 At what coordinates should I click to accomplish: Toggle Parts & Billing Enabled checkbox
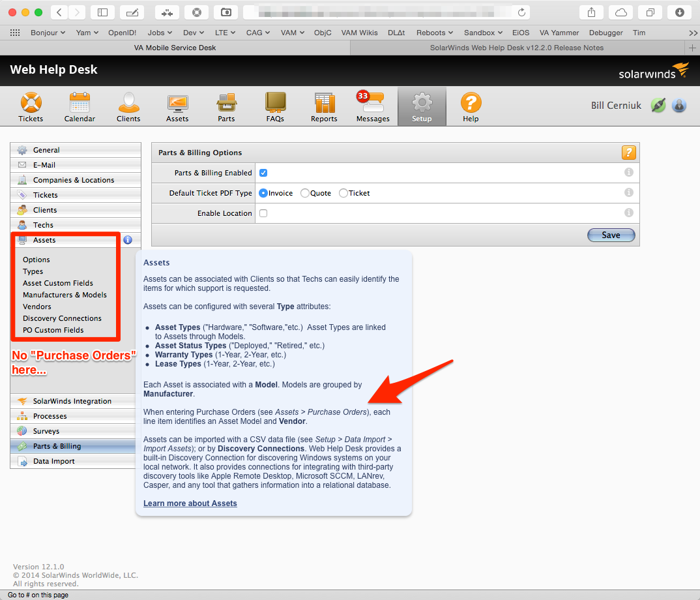[x=263, y=173]
